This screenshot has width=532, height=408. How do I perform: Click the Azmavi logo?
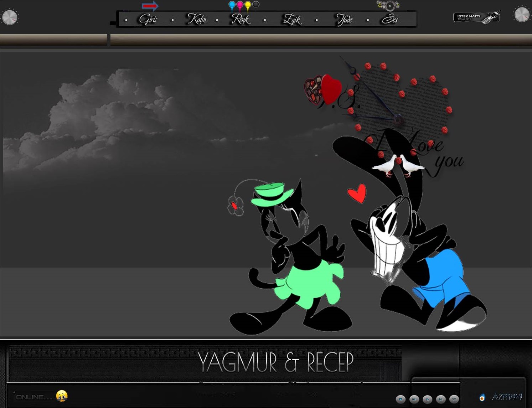(507, 397)
